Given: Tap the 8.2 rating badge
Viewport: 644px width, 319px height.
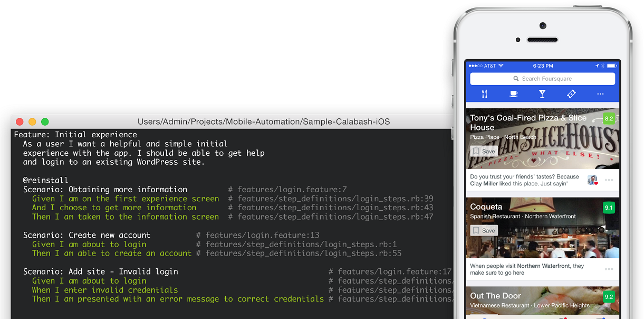Looking at the screenshot, I should click(609, 119).
